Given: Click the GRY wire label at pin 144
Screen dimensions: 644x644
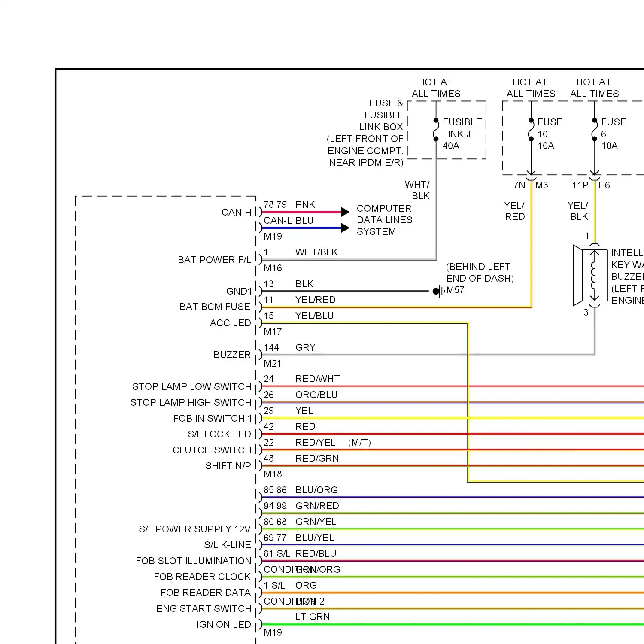Looking at the screenshot, I should (305, 347).
